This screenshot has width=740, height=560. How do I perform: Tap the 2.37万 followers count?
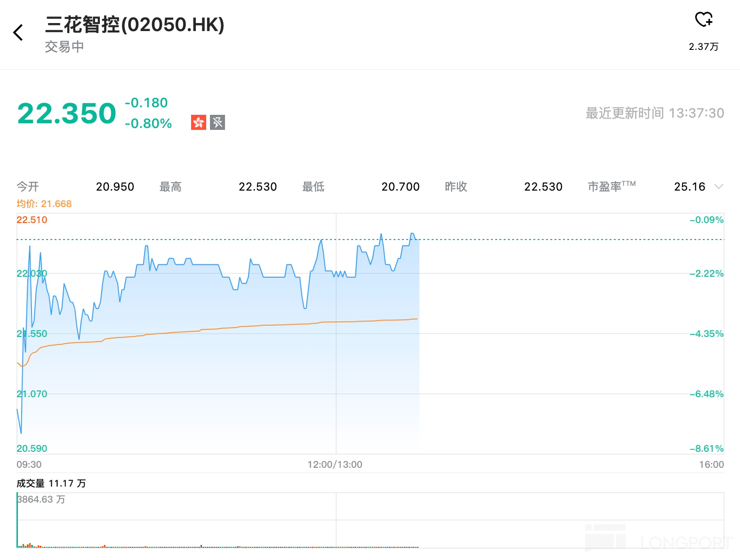(704, 47)
